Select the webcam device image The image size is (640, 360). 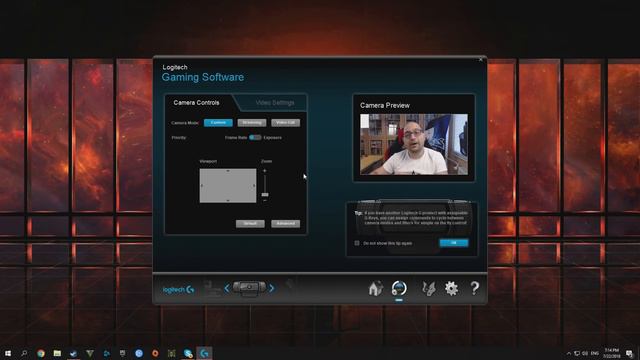pyautogui.click(x=249, y=288)
